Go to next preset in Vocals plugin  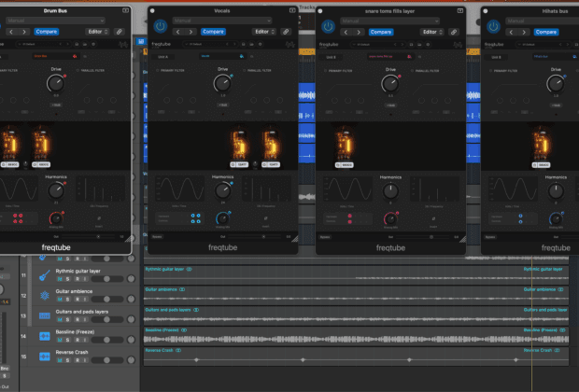(x=191, y=31)
